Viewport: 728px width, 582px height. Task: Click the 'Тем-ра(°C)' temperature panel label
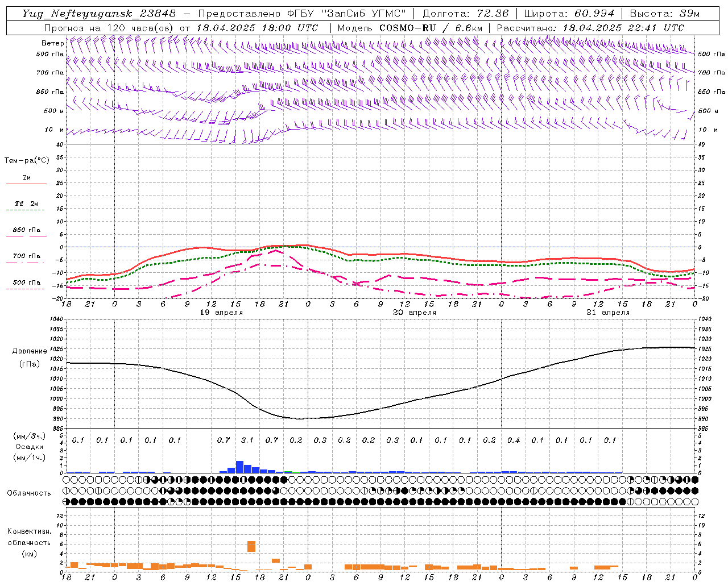(27, 161)
